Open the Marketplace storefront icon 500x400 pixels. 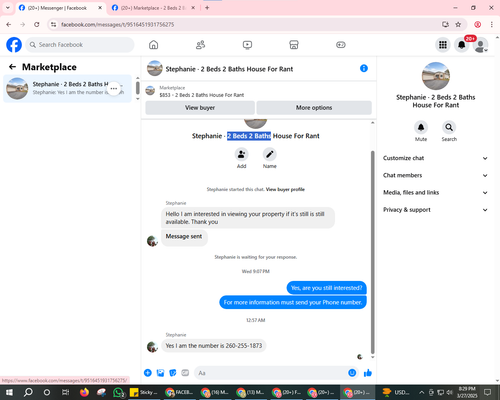tap(294, 45)
